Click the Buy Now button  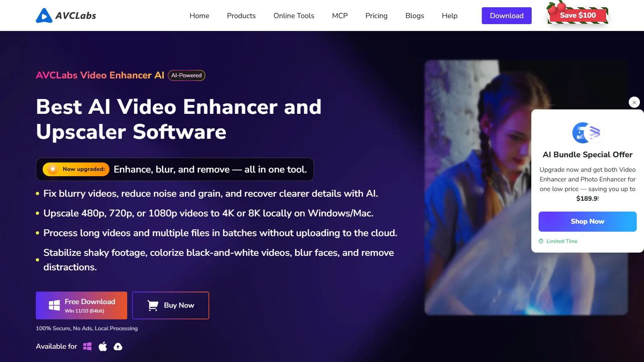(171, 305)
